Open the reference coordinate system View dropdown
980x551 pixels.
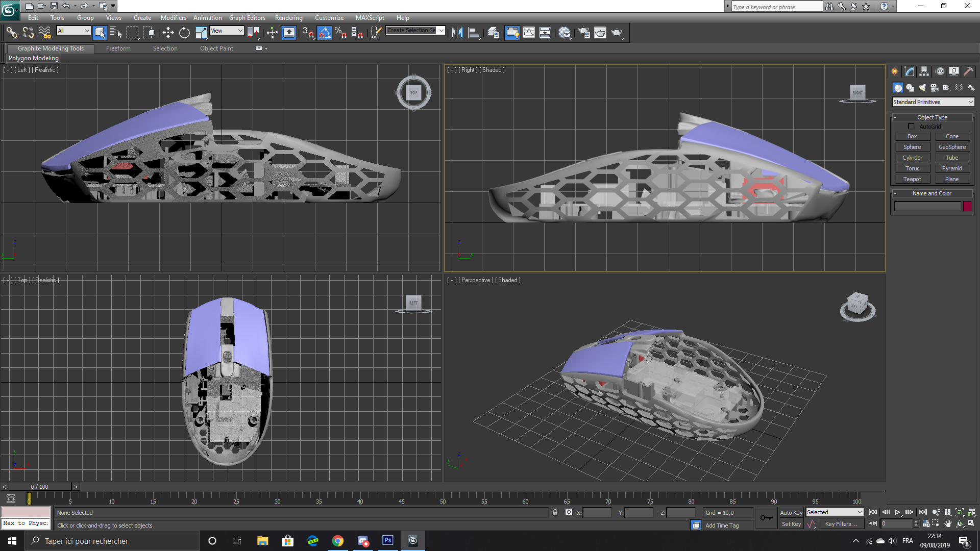[x=227, y=31]
